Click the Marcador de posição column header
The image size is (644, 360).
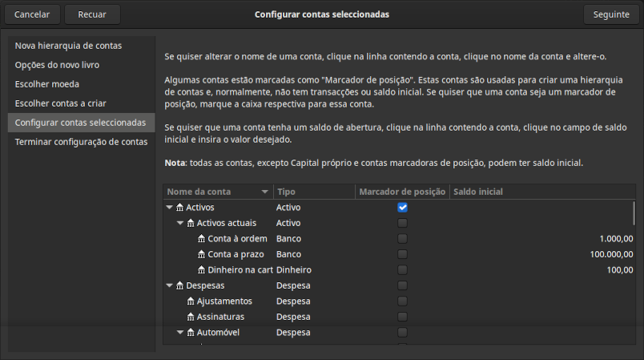coord(402,192)
